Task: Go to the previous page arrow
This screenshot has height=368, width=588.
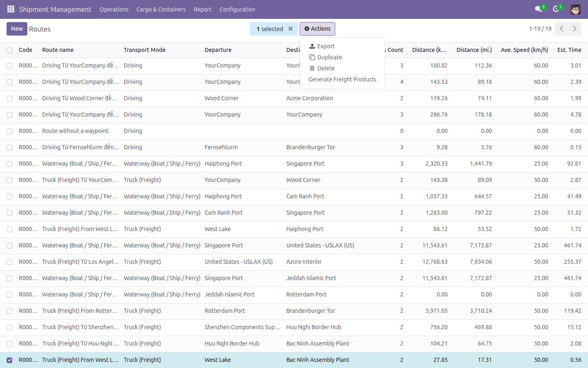Action: [x=561, y=29]
